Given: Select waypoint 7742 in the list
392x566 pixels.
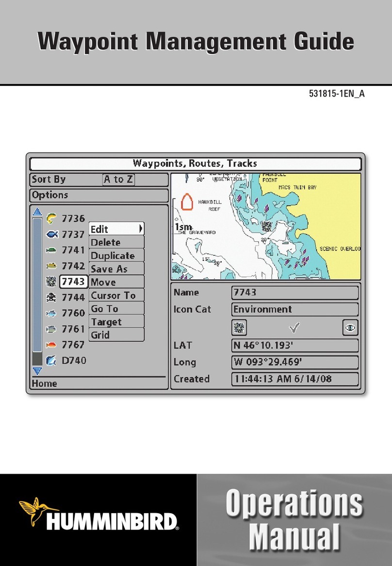Looking at the screenshot, I should click(73, 266).
